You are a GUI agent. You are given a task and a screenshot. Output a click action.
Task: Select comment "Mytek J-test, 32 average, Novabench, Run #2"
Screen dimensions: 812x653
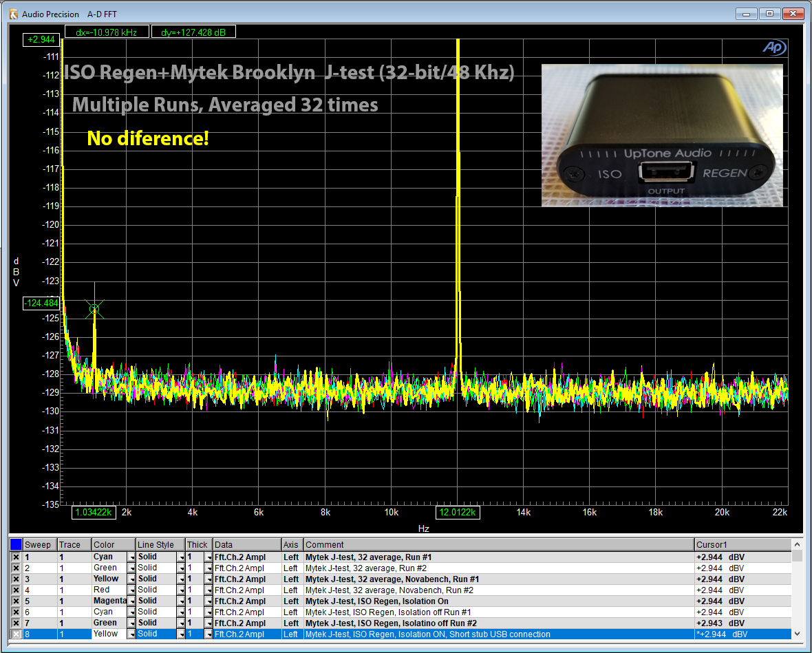pyautogui.click(x=389, y=590)
